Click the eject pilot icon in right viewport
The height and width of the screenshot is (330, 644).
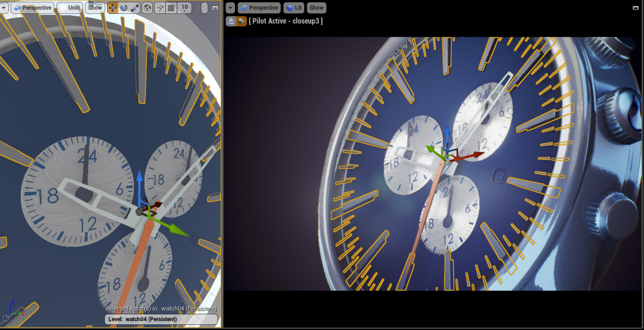(231, 21)
